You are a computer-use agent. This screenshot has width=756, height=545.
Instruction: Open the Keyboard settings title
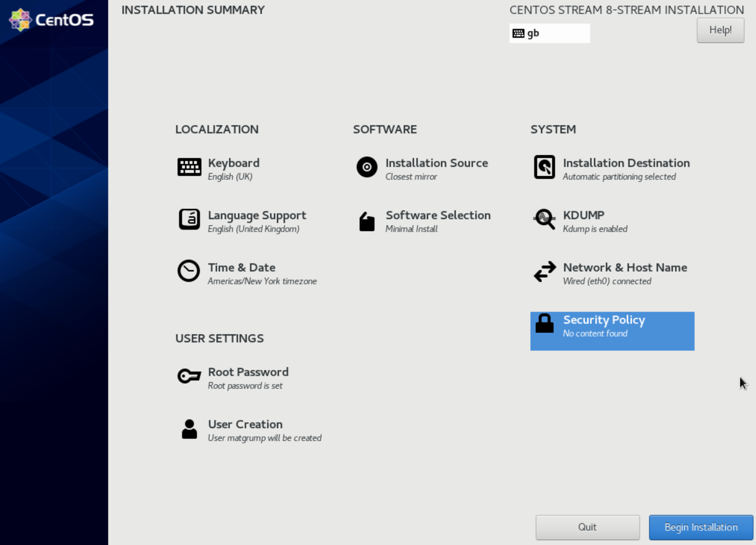click(234, 163)
